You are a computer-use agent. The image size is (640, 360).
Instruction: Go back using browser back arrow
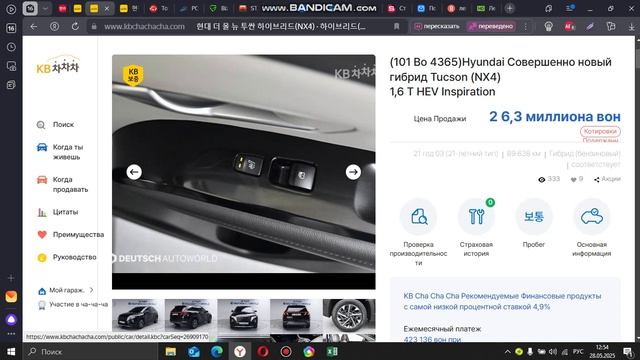point(33,27)
